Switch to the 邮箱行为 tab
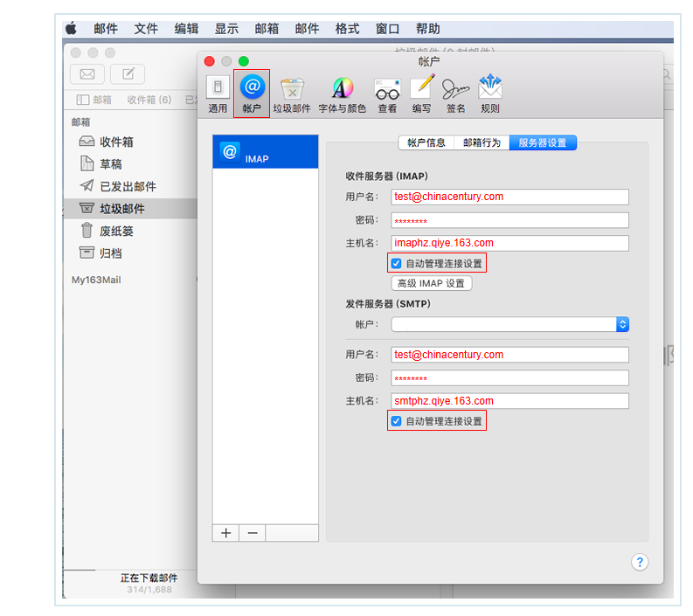The width and height of the screenshot is (693, 616). coord(482,142)
